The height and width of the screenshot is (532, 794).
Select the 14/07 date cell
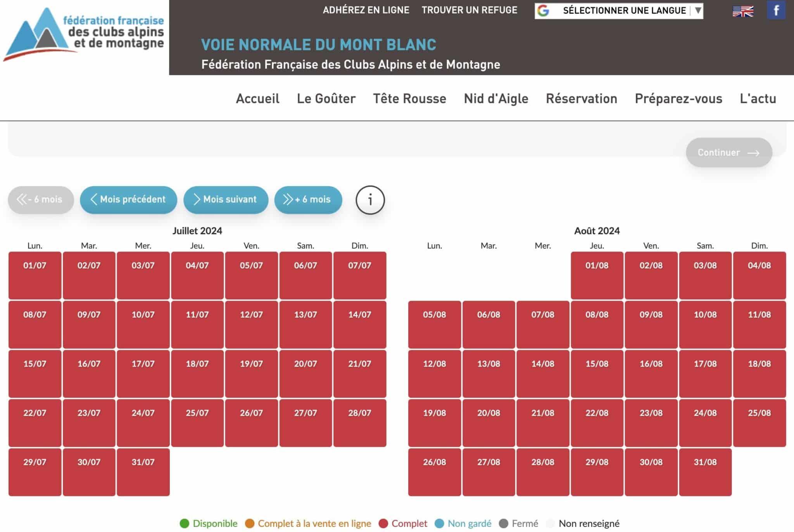pos(360,324)
